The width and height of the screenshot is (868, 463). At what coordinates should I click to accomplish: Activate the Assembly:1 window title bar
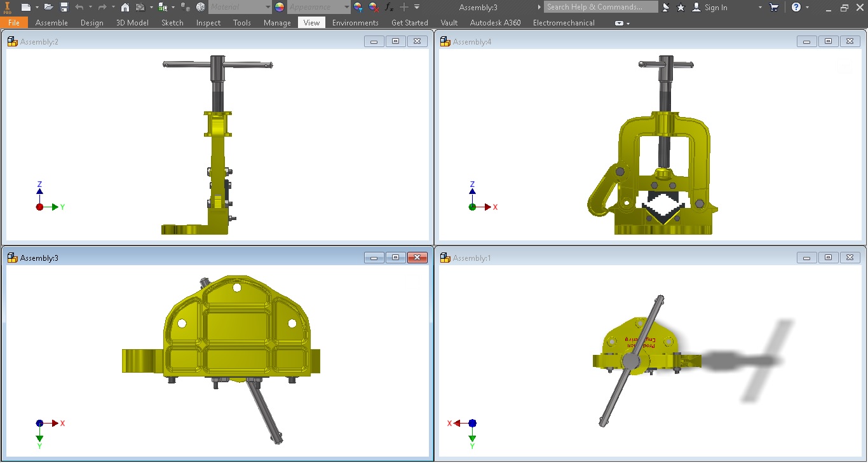click(650, 258)
